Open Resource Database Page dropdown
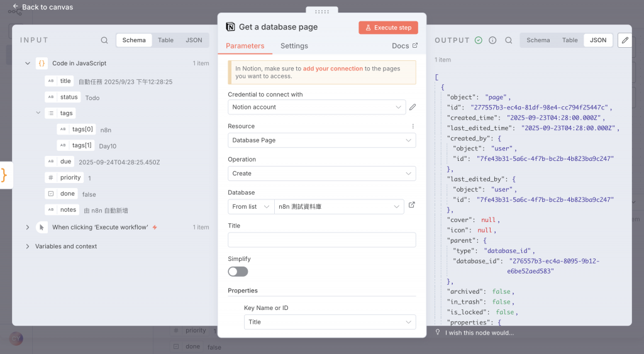The height and width of the screenshot is (354, 644). point(321,140)
